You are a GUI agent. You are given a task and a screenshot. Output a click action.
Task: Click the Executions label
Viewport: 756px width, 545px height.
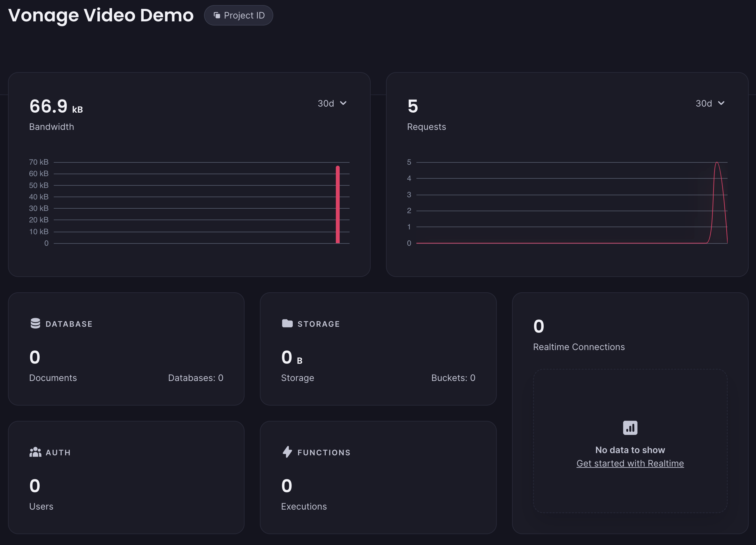coord(304,506)
